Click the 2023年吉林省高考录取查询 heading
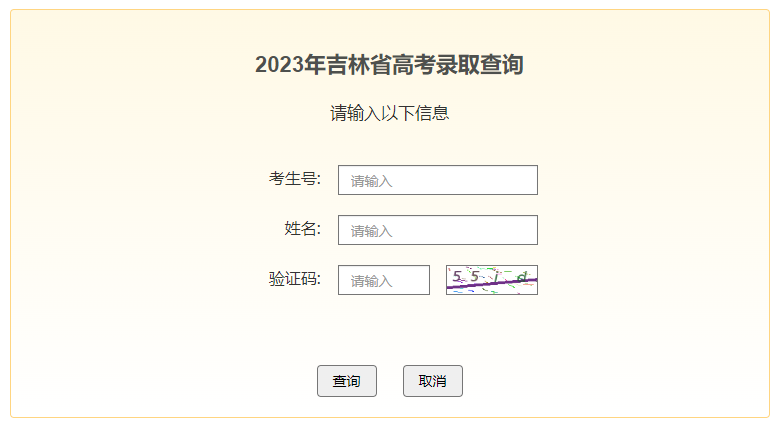 tap(389, 66)
